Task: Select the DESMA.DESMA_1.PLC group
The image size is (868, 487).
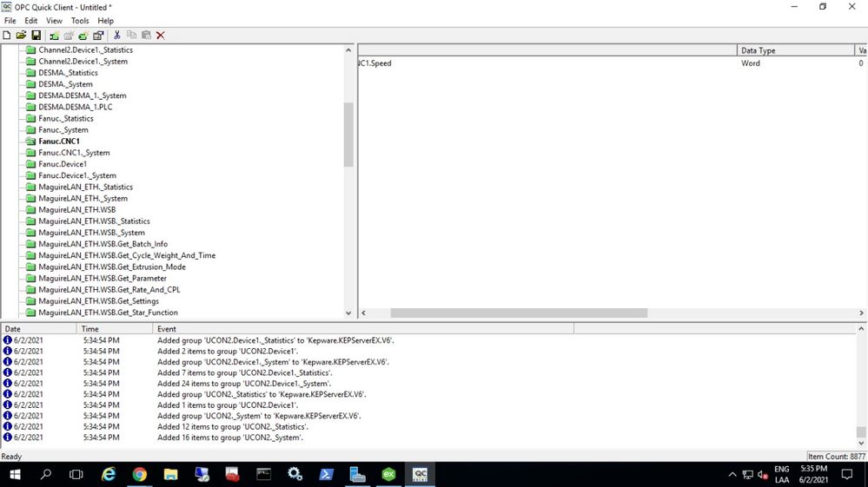Action: click(76, 107)
